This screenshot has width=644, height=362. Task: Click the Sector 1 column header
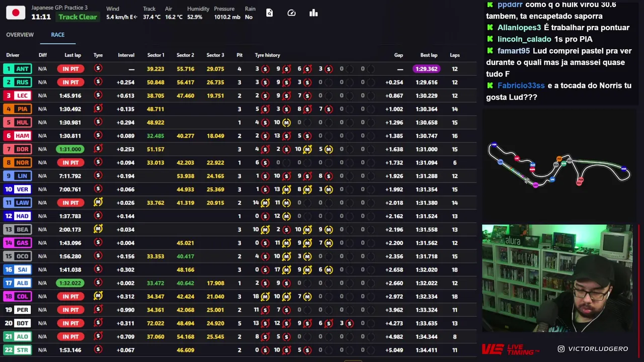point(155,55)
